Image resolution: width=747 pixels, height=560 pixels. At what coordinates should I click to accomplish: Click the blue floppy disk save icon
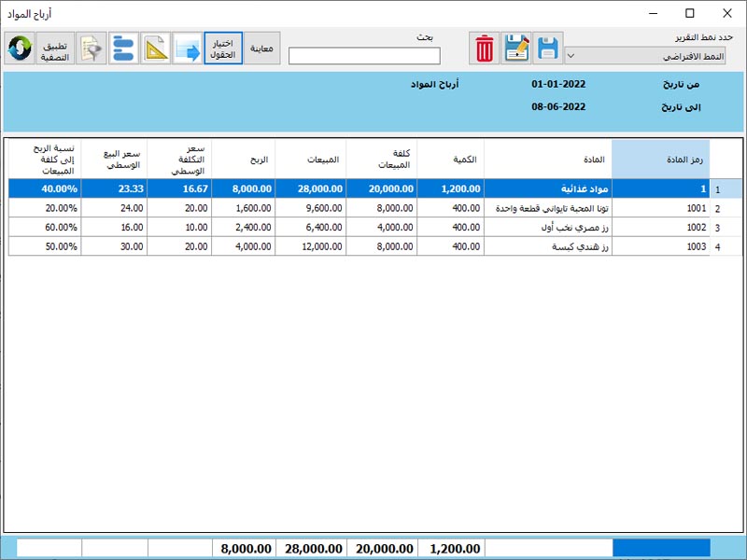click(548, 49)
